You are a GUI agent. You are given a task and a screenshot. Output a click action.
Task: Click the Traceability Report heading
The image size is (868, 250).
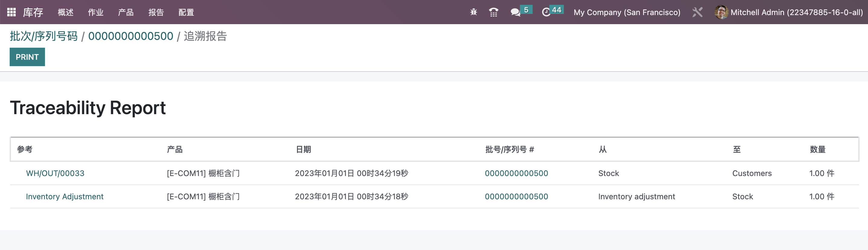pyautogui.click(x=88, y=108)
